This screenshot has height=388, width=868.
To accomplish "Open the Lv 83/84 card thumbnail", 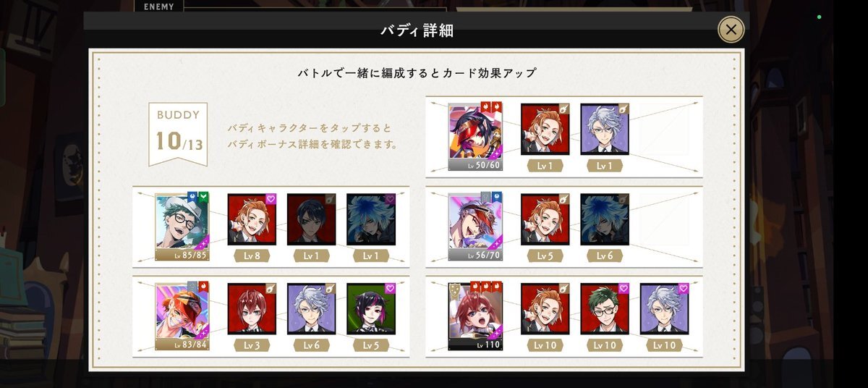I will [181, 316].
